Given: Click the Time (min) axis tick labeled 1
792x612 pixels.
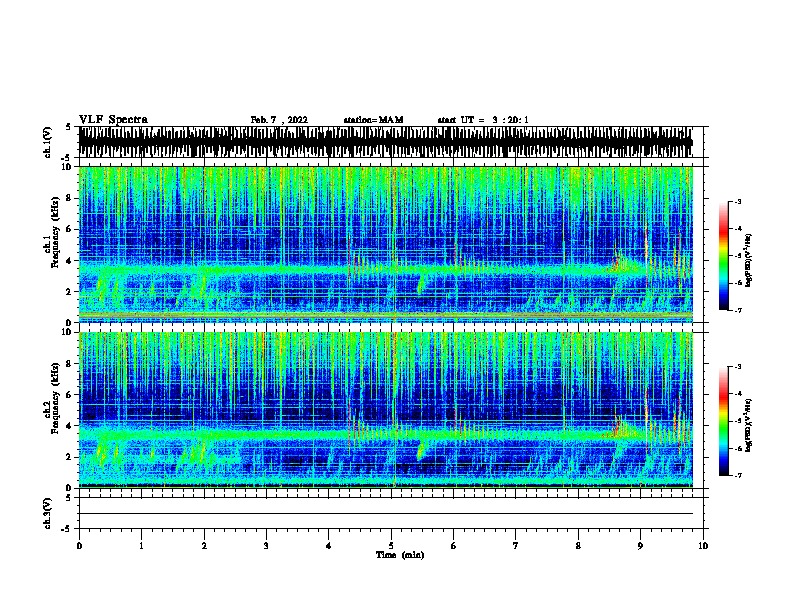Looking at the screenshot, I should 141,546.
